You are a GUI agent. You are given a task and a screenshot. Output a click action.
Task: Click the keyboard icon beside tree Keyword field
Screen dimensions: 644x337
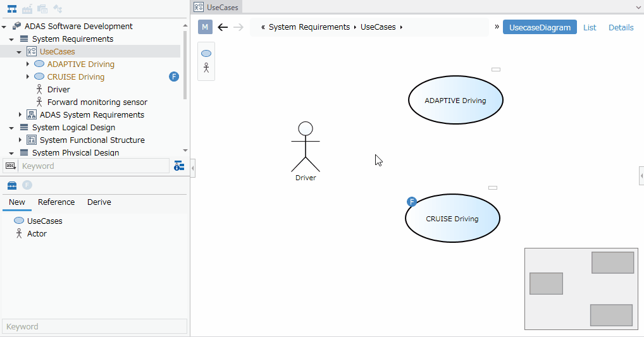click(x=10, y=166)
